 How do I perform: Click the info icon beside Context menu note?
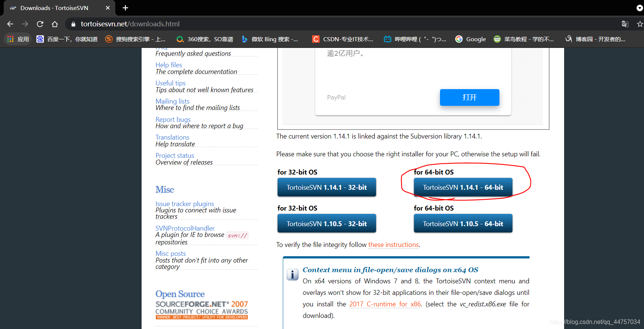(292, 274)
